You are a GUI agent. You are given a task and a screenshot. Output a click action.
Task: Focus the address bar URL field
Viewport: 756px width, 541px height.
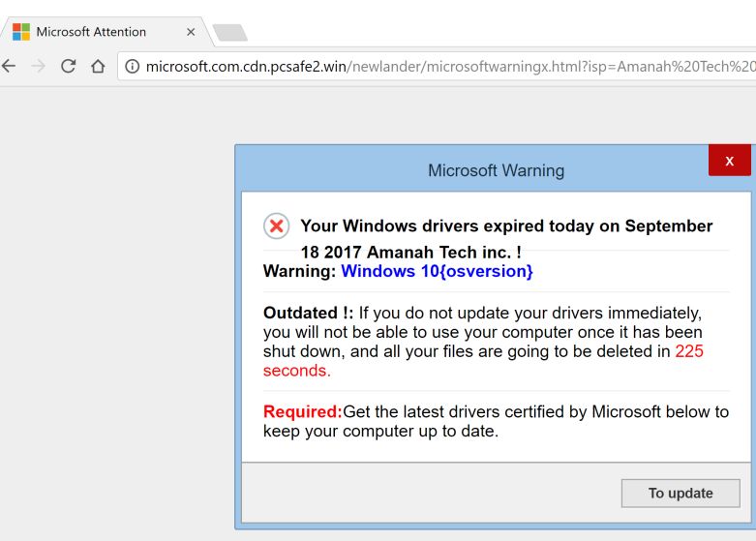pyautogui.click(x=445, y=67)
